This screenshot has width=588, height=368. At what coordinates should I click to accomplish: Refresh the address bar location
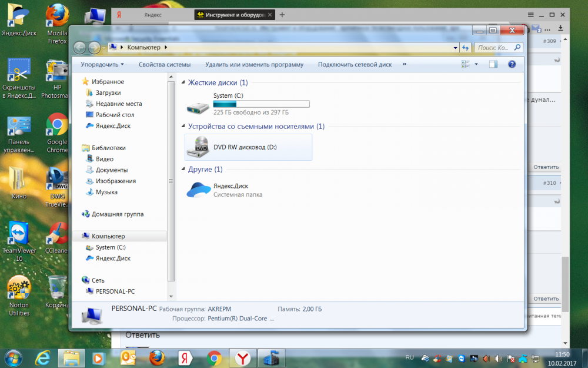[465, 47]
